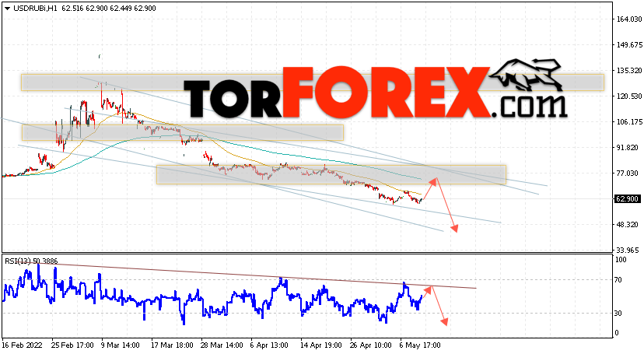This screenshot has height=354, width=644.
Task: Select the 6 Apr 13:00 time label
Action: pyautogui.click(x=269, y=345)
